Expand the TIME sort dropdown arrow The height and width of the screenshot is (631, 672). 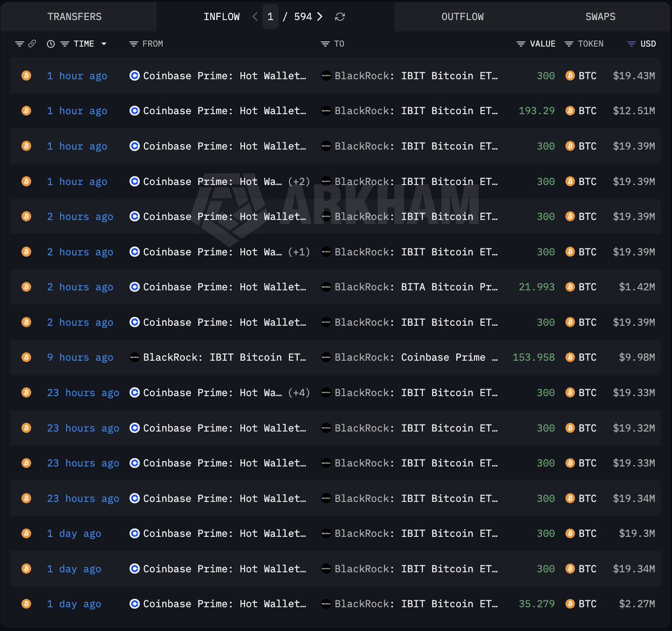(x=104, y=44)
